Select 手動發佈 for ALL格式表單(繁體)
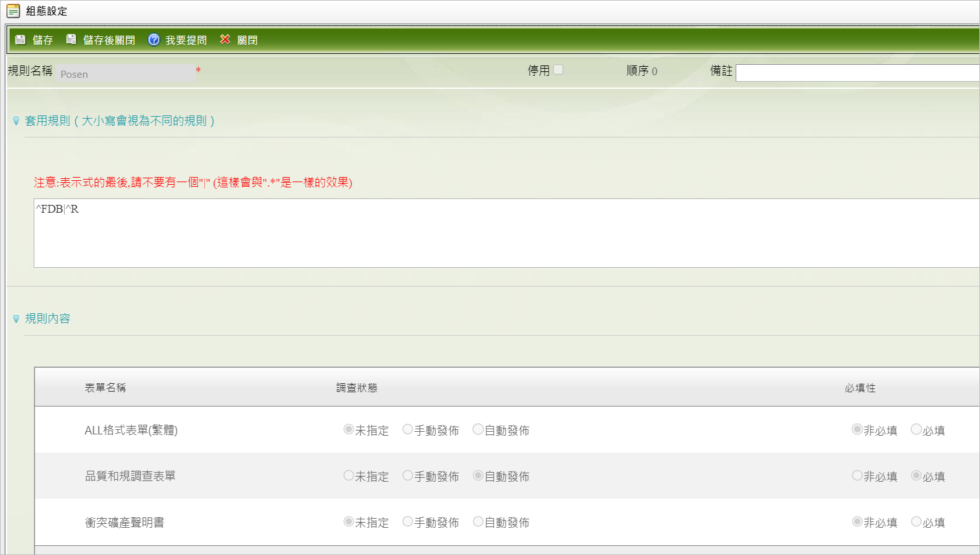 [x=408, y=429]
